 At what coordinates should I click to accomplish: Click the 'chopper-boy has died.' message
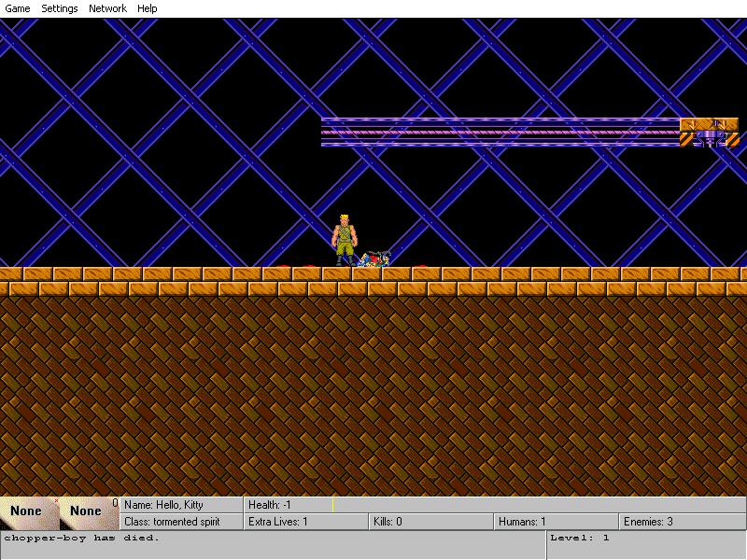(82, 539)
